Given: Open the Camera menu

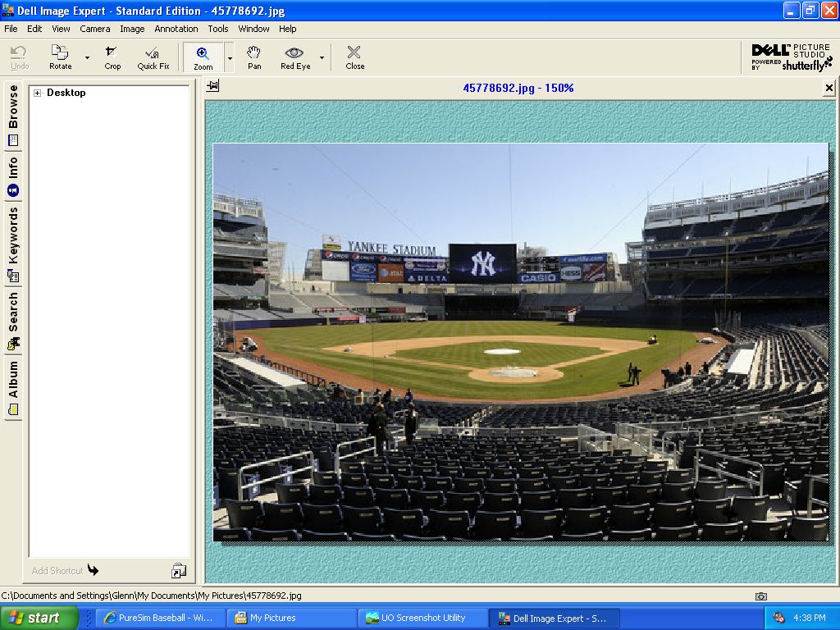Looking at the screenshot, I should [x=95, y=29].
